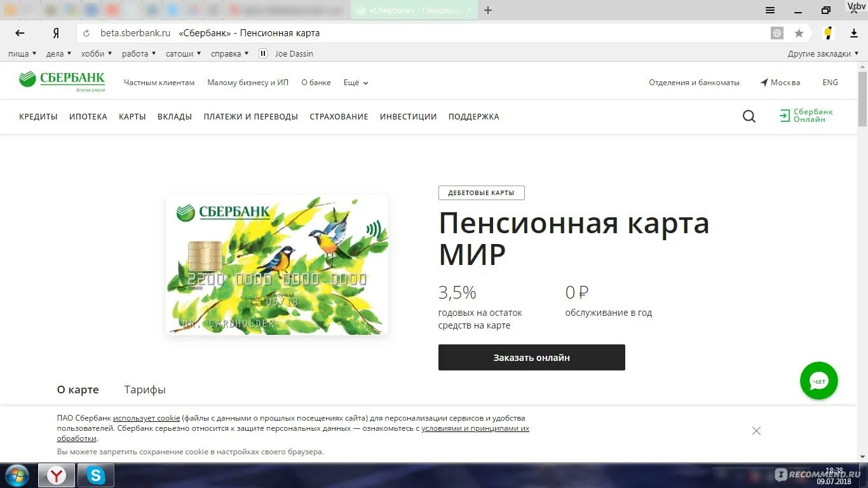This screenshot has height=488, width=868.
Task: Click the Sberbank logo in header
Action: [x=62, y=81]
